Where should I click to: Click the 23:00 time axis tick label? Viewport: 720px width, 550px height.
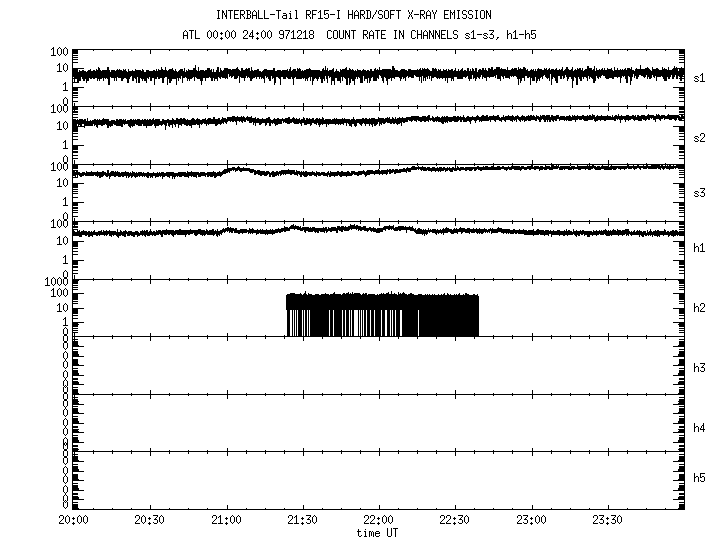click(532, 520)
